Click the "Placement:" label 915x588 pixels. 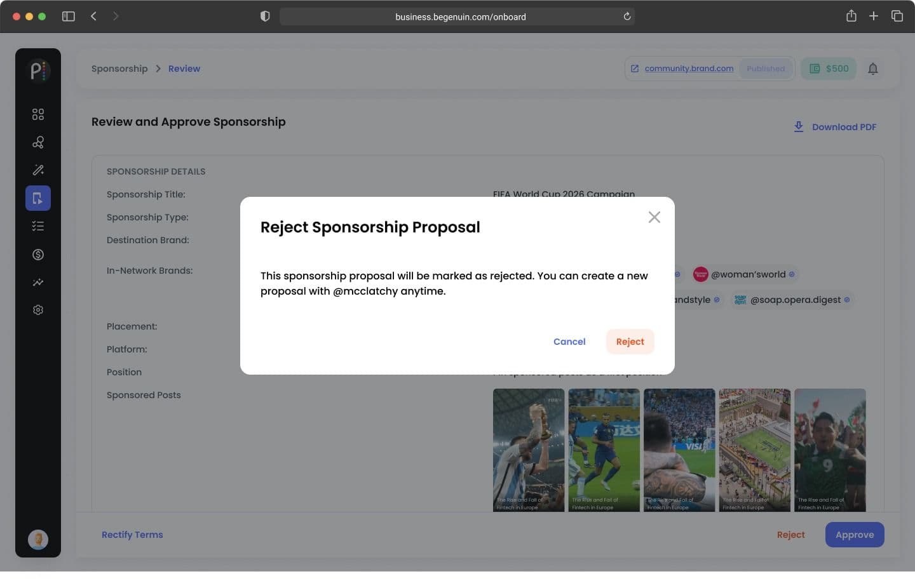132,326
